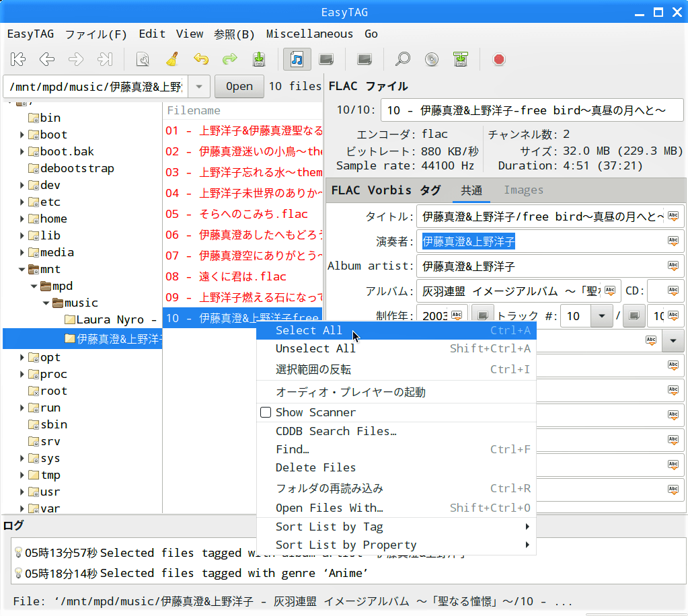Image resolution: width=688 pixels, height=616 pixels.
Task: Open the path history dropdown arrow
Action: [x=199, y=87]
